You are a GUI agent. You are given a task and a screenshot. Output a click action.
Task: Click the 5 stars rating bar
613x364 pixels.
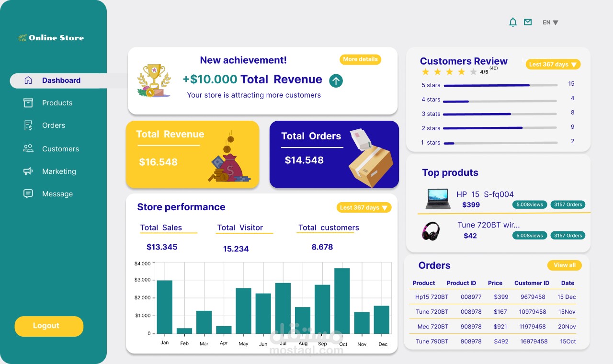coord(500,85)
